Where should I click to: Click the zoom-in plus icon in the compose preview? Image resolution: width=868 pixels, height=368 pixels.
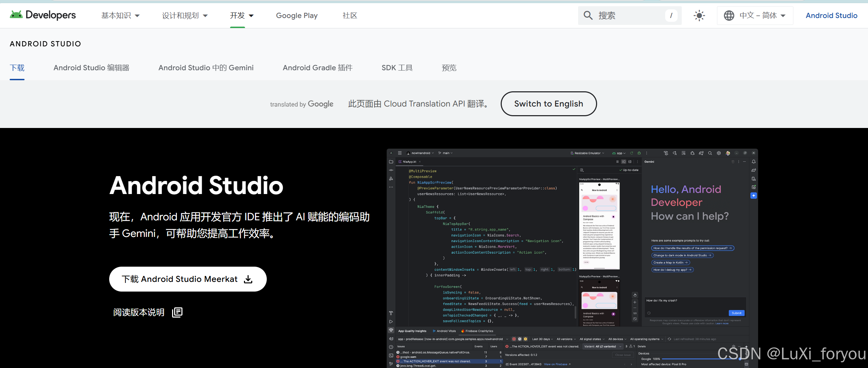click(635, 302)
